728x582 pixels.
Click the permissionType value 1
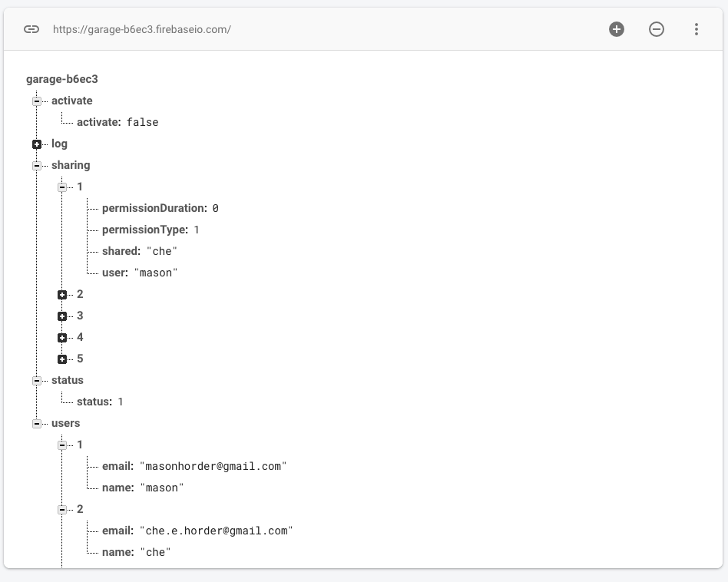pos(197,230)
